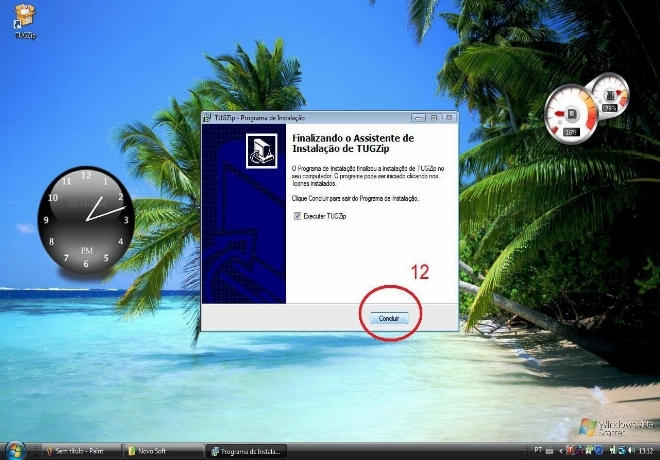Click the system tray icons group
660x460 pixels.
[x=590, y=451]
